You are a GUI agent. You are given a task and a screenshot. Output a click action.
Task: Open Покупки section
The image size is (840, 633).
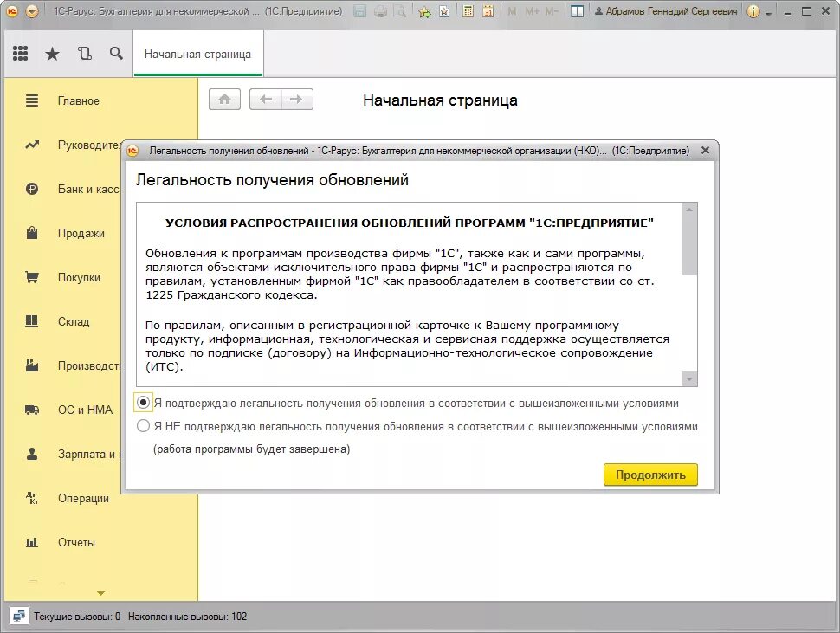[80, 277]
